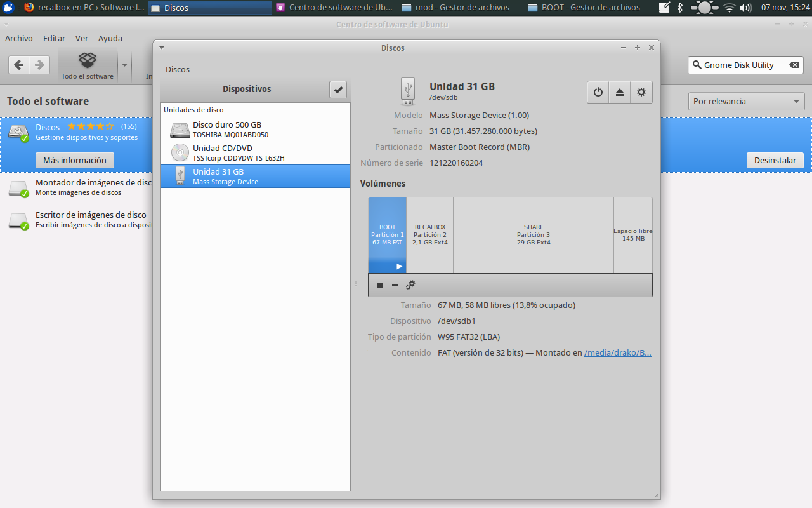812x508 pixels.
Task: Eject the 31 GB USB drive
Action: point(620,92)
